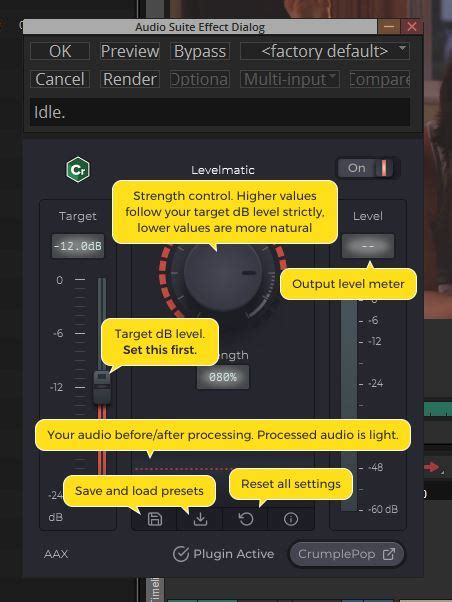Click the Plugin Active checkmark icon
Viewport: 452px width, 602px height.
click(180, 554)
